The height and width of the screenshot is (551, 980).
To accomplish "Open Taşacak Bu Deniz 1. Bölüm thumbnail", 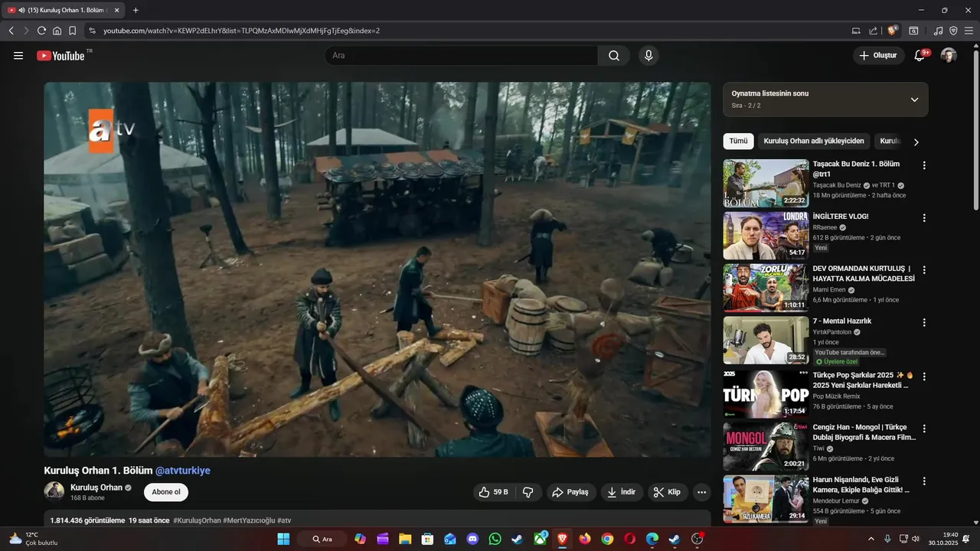I will pyautogui.click(x=766, y=183).
